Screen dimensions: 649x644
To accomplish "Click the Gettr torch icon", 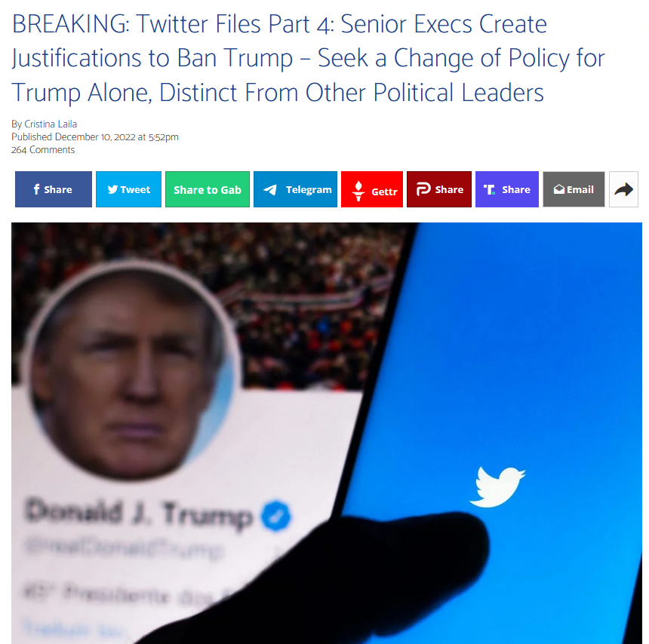I will pyautogui.click(x=358, y=191).
